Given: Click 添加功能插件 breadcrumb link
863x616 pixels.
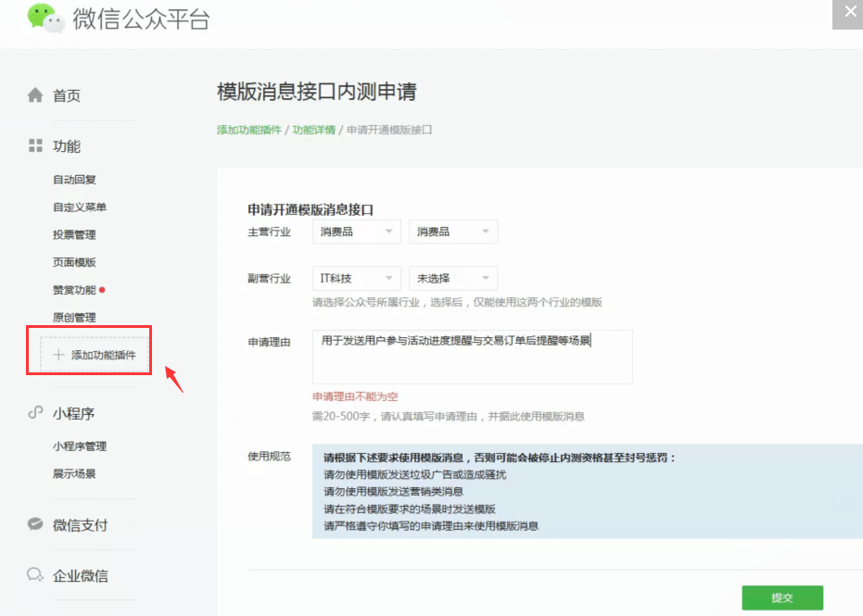Looking at the screenshot, I should tap(248, 130).
